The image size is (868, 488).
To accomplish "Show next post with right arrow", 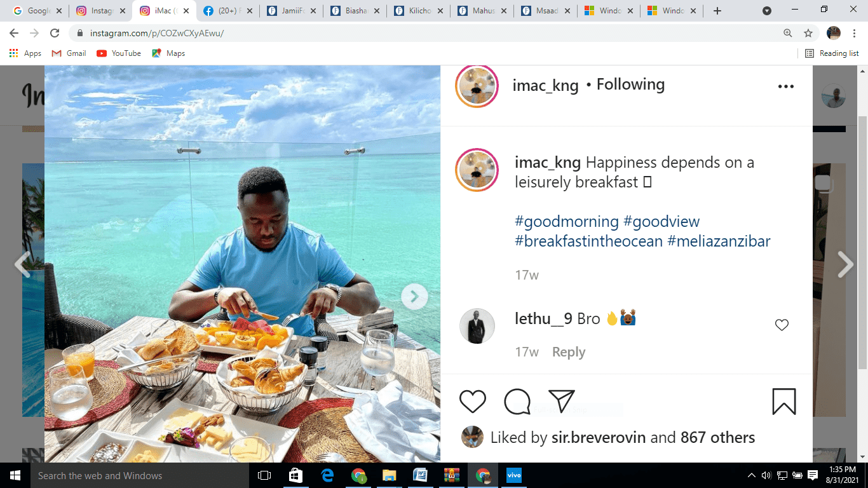I will [x=845, y=264].
